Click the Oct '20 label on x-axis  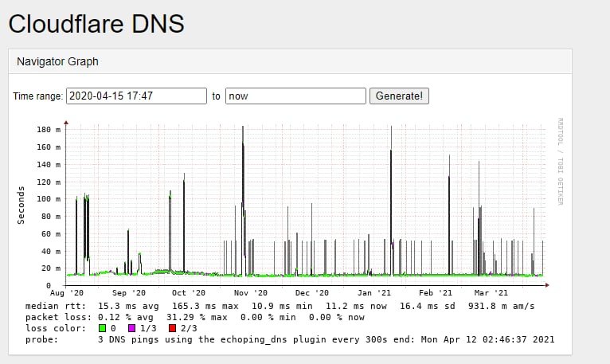pos(184,294)
